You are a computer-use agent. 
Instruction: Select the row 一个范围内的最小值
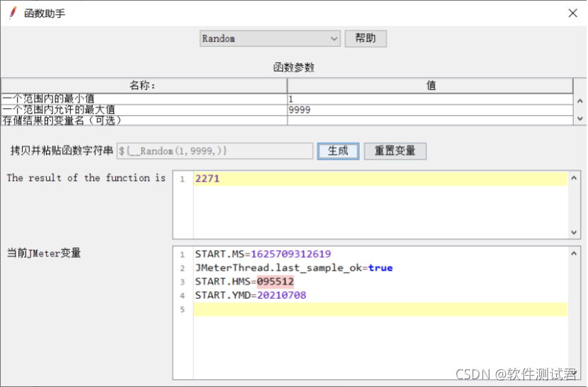pyautogui.click(x=144, y=99)
